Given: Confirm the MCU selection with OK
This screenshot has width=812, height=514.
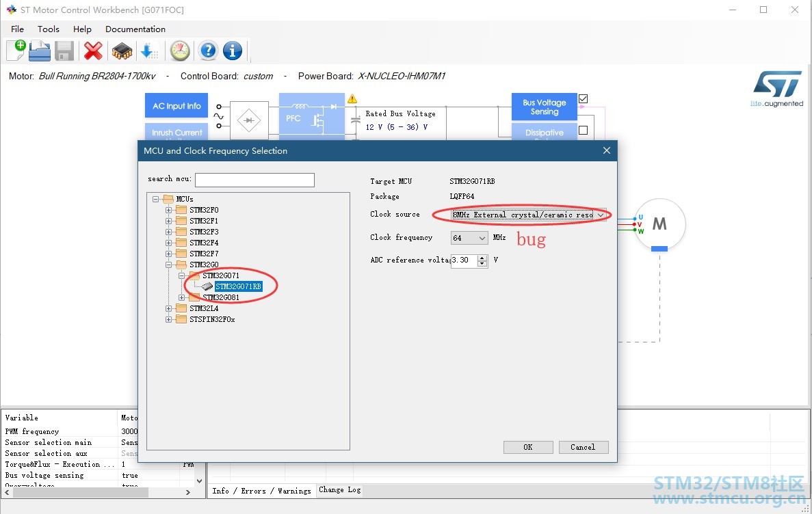Looking at the screenshot, I should tap(527, 447).
